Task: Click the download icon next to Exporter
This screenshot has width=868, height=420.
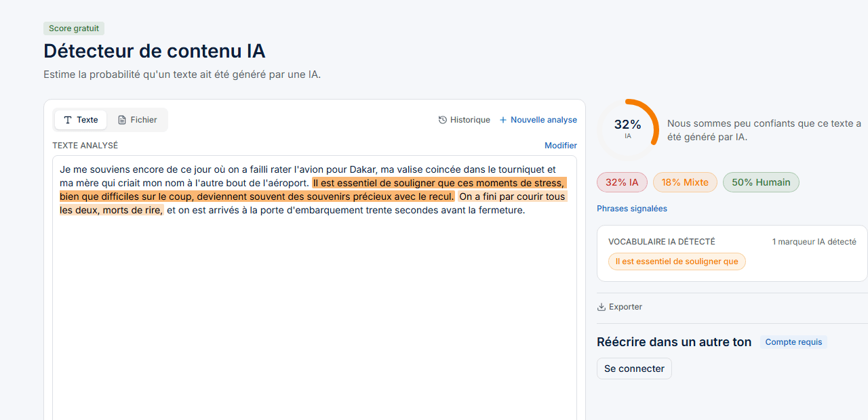Action: click(601, 307)
